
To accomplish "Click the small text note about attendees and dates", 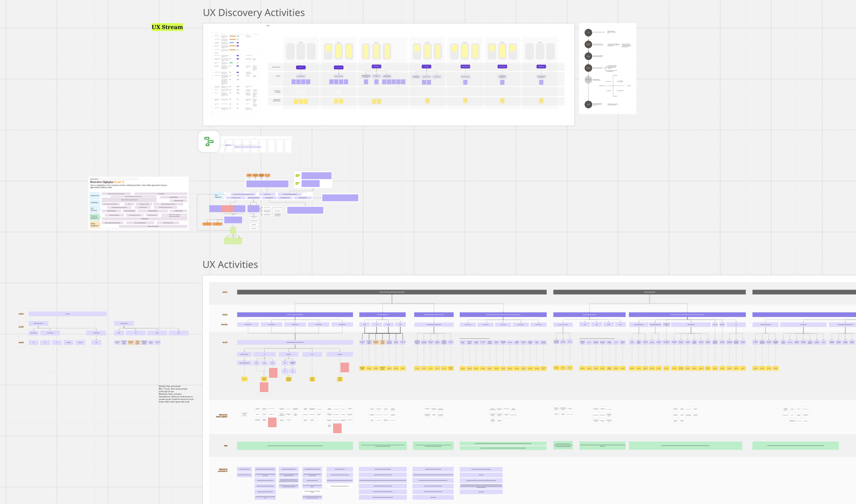I will tap(176, 394).
